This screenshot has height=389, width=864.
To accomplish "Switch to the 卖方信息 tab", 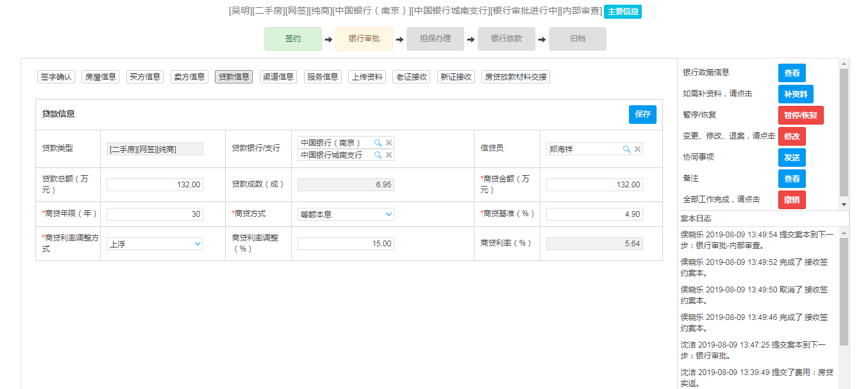I will 190,77.
